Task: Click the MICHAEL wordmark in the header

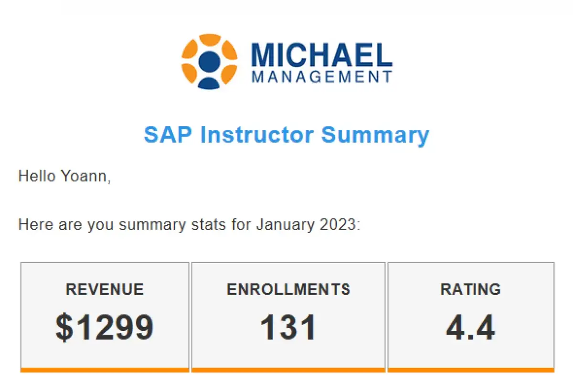Action: (321, 55)
